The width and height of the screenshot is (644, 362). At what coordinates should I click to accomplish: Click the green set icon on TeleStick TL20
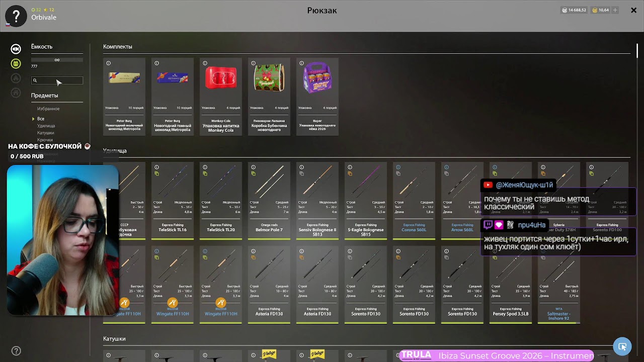tap(205, 174)
